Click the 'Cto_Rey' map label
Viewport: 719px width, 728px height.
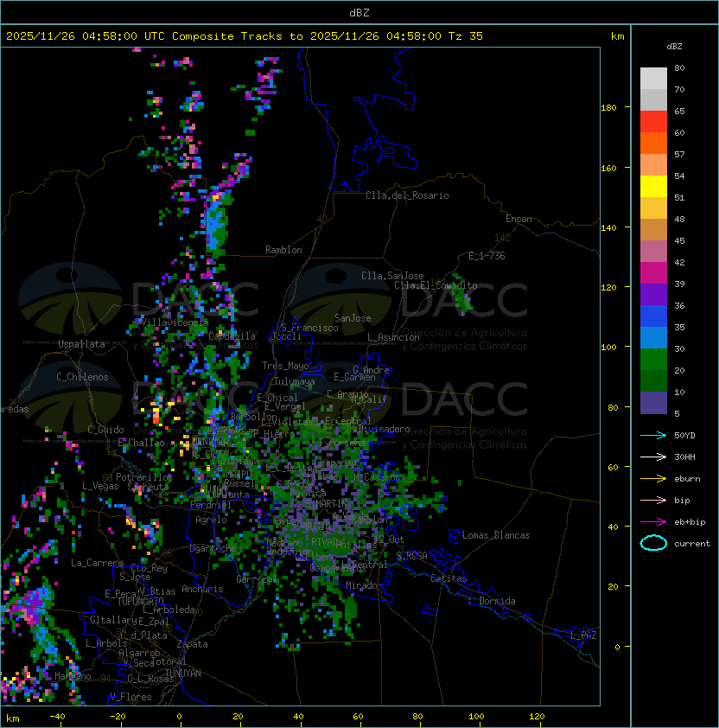coord(149,568)
